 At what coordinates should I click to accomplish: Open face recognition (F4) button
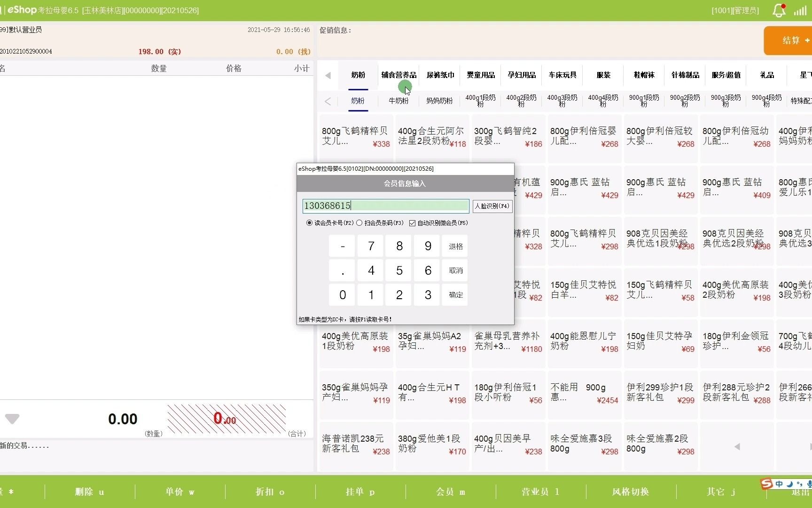pyautogui.click(x=492, y=206)
